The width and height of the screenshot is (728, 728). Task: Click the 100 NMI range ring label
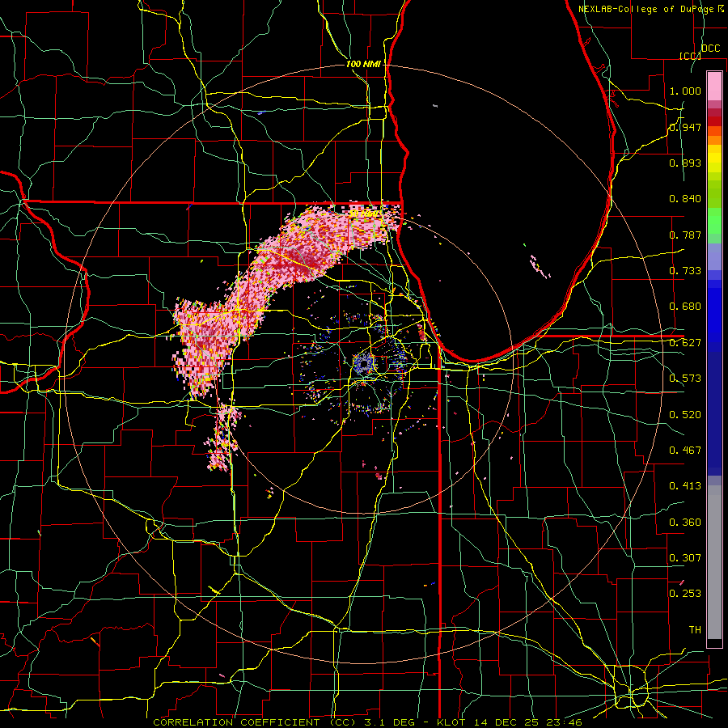363,64
